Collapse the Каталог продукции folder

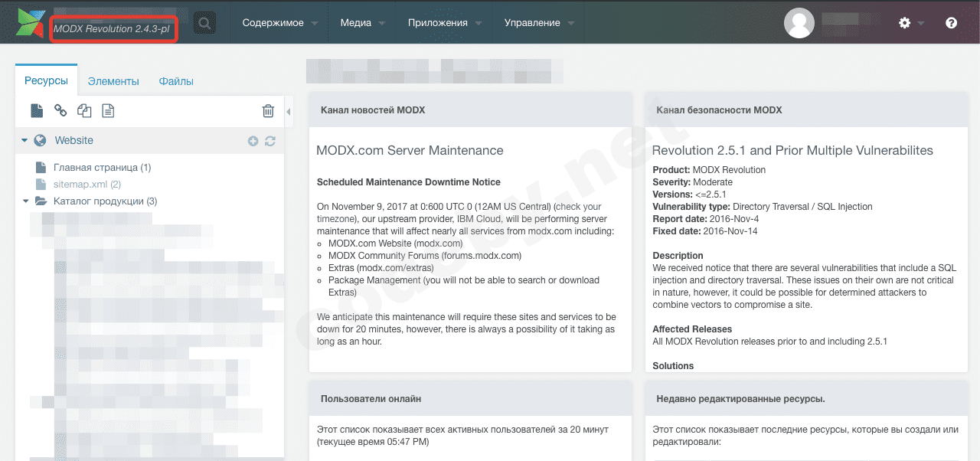click(26, 201)
